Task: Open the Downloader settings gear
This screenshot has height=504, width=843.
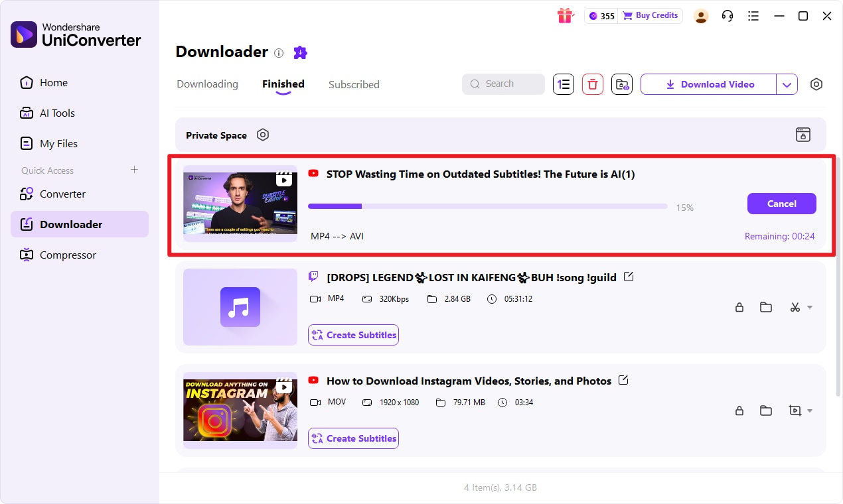Action: [x=816, y=84]
